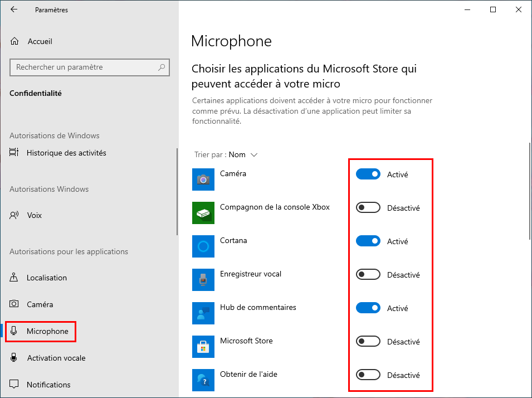The image size is (532, 398).
Task: Click the Activation vocale icon
Action: click(x=13, y=358)
